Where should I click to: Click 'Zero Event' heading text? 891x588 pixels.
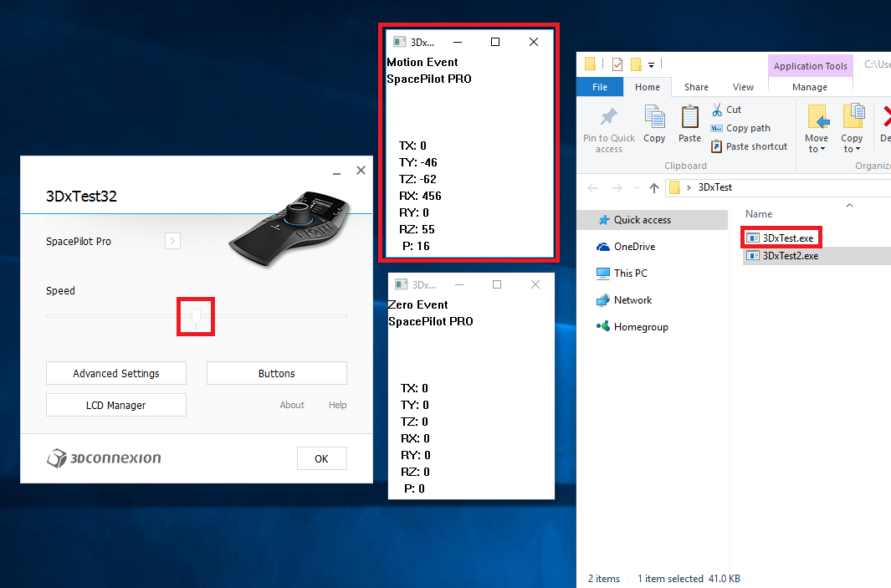[x=418, y=304]
